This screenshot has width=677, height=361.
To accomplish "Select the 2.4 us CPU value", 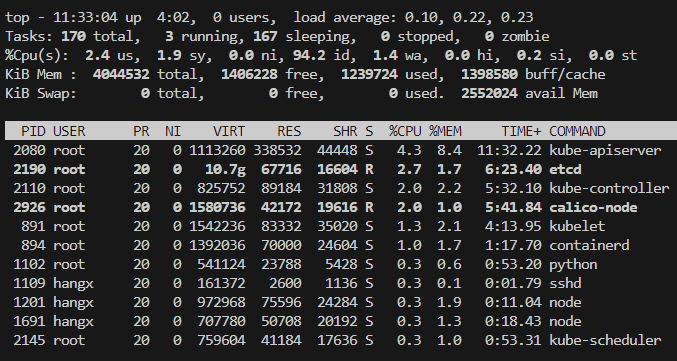I will point(97,55).
